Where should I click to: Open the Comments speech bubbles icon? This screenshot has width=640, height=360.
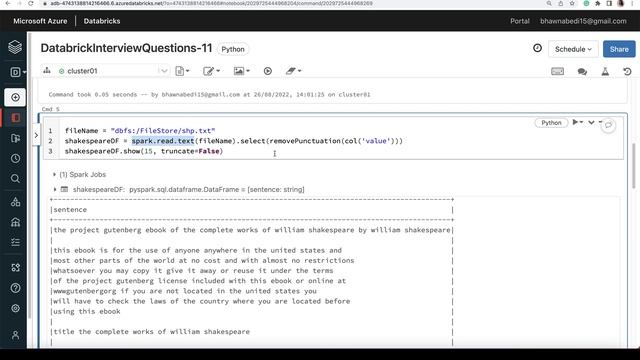(x=582, y=71)
